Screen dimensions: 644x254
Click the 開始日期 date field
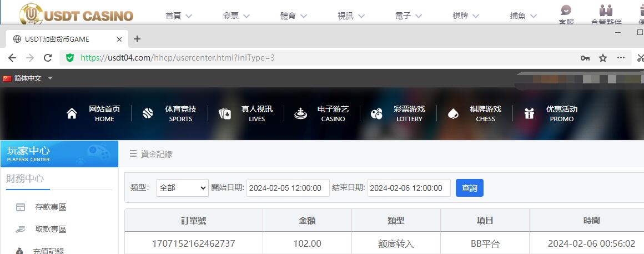pos(288,188)
